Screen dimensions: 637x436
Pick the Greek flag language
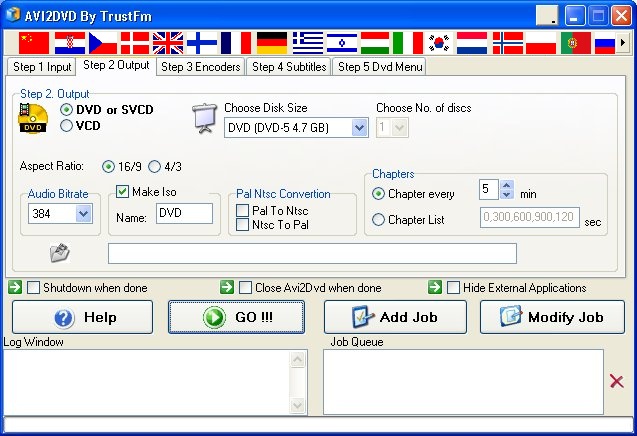tap(307, 42)
